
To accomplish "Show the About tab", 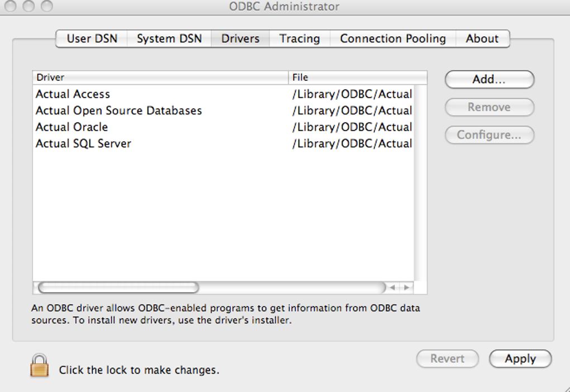I will click(x=482, y=39).
